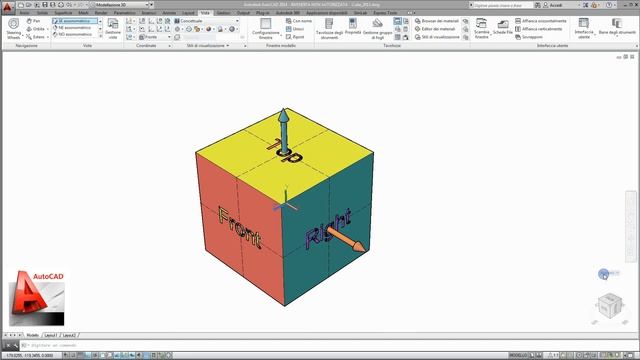Open Stili di visualizzazione palette
This screenshot has height=360, width=640.
click(x=437, y=37)
